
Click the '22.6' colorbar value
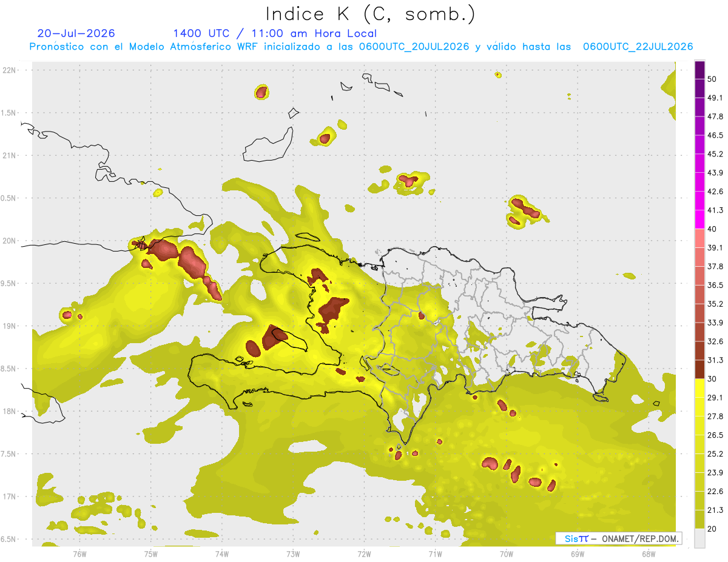click(715, 492)
